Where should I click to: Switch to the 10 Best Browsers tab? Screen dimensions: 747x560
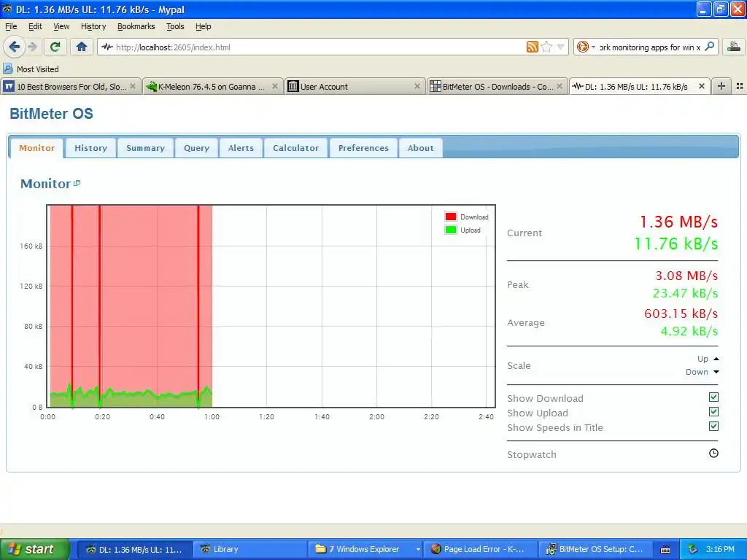(x=71, y=87)
